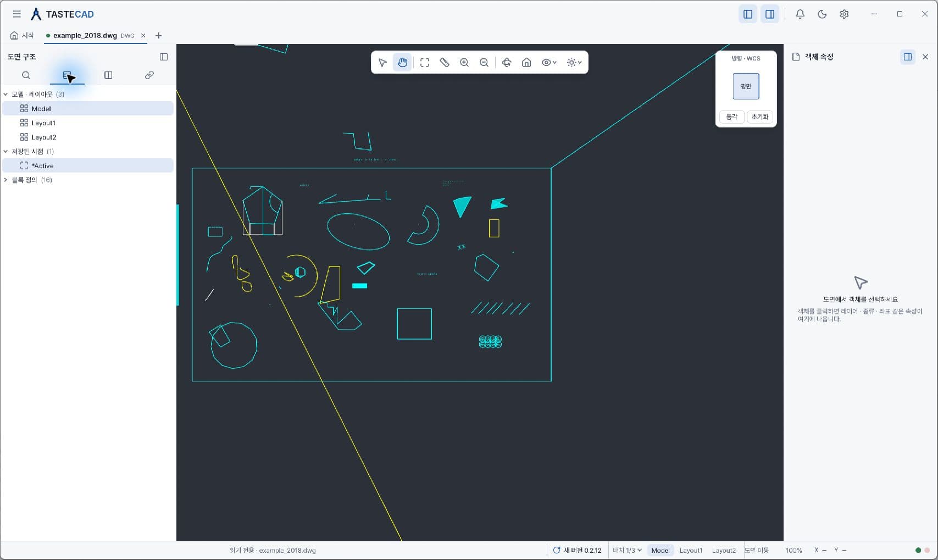Select the ruler measure tool
Screen dimensions: 938x560
point(445,63)
